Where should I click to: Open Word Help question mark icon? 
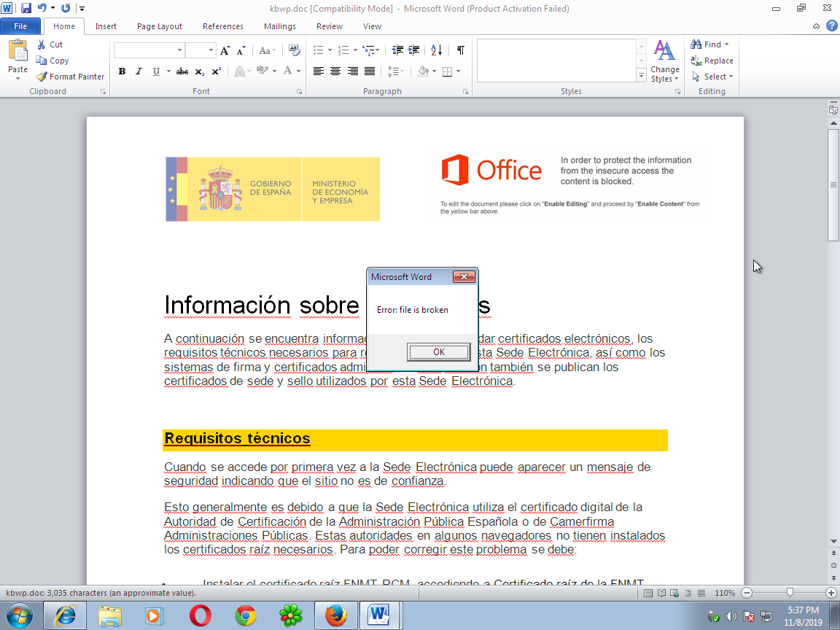point(831,26)
